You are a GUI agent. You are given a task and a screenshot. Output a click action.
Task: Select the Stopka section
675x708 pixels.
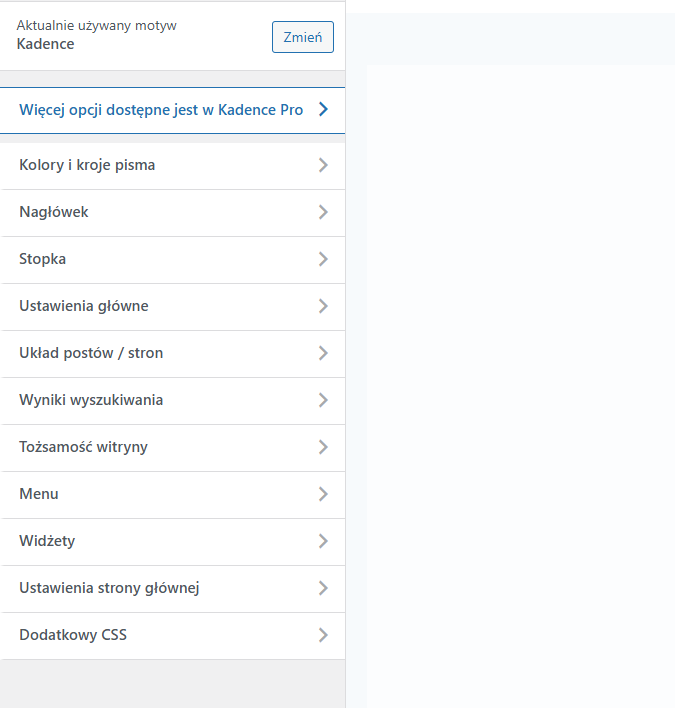(43, 259)
